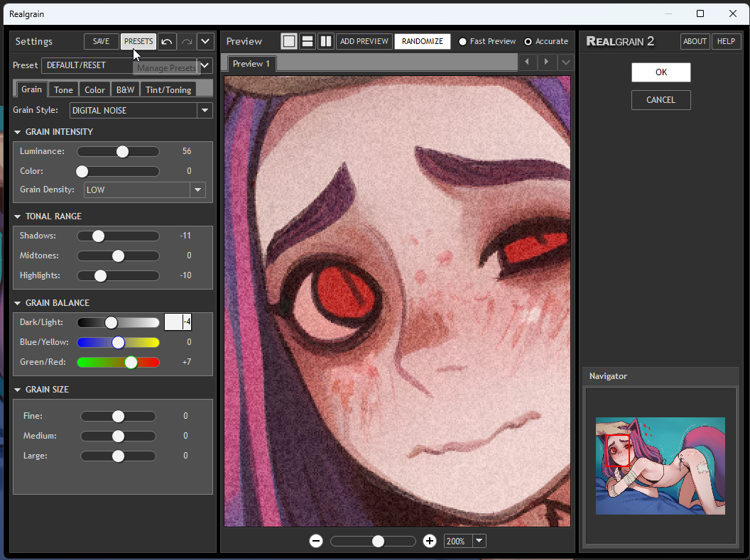Select vertical split preview layout icon
Screen dimensions: 750x560
click(x=326, y=42)
